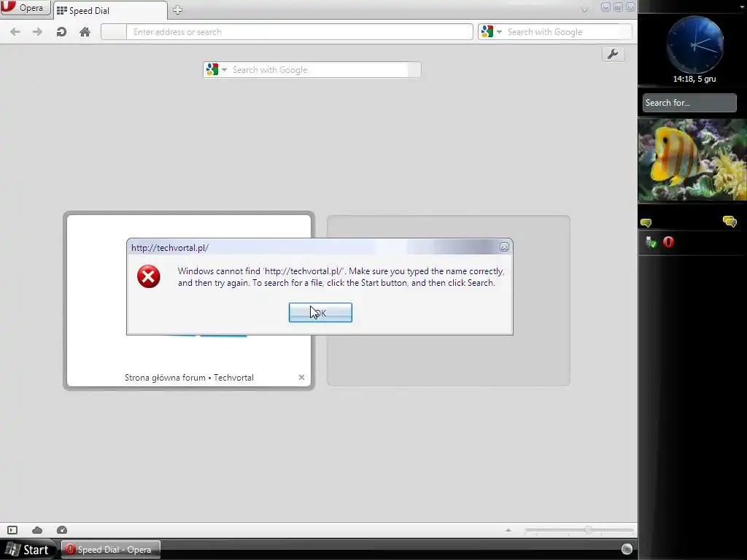The width and height of the screenshot is (747, 560).
Task: Select 'Speed Dial - Opera' taskbar button
Action: point(111,550)
